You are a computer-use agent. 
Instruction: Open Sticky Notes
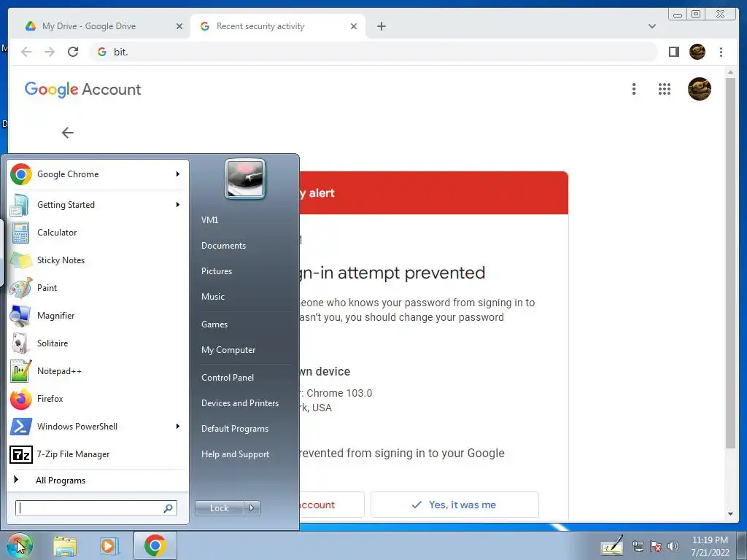coord(97,260)
